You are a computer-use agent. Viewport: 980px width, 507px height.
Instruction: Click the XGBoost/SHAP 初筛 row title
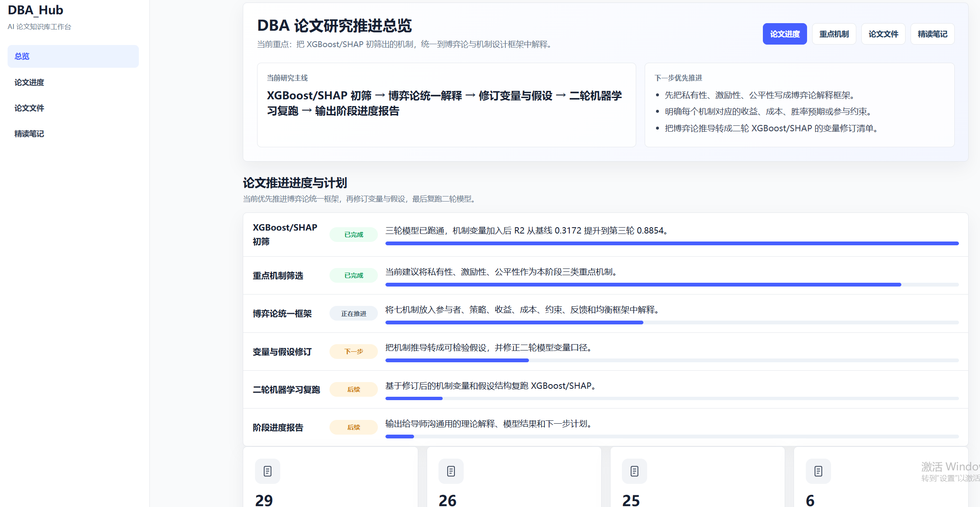[285, 234]
